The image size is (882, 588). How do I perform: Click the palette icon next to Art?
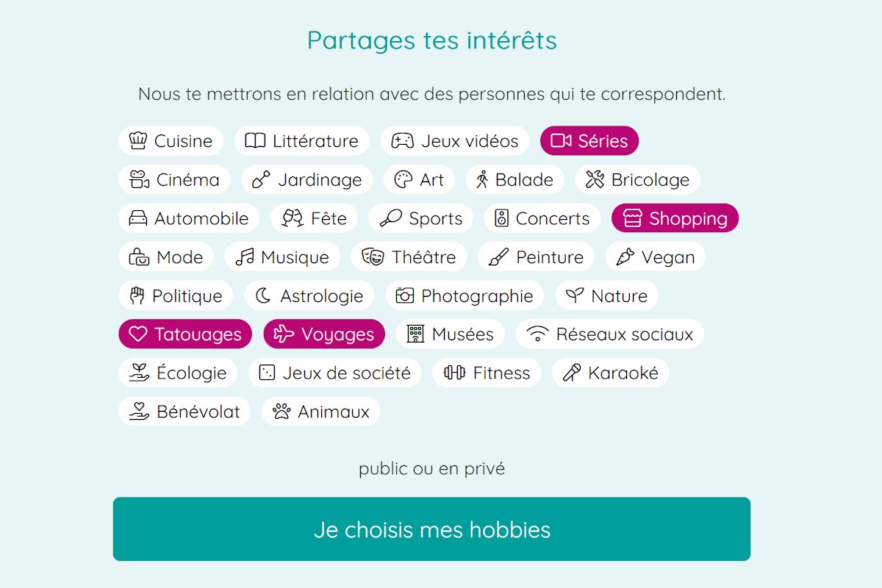(404, 180)
